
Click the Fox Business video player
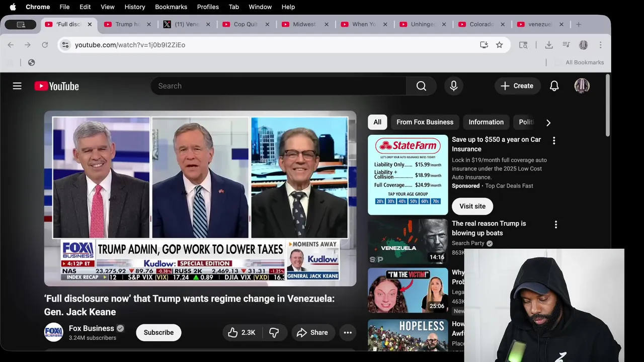[200, 199]
